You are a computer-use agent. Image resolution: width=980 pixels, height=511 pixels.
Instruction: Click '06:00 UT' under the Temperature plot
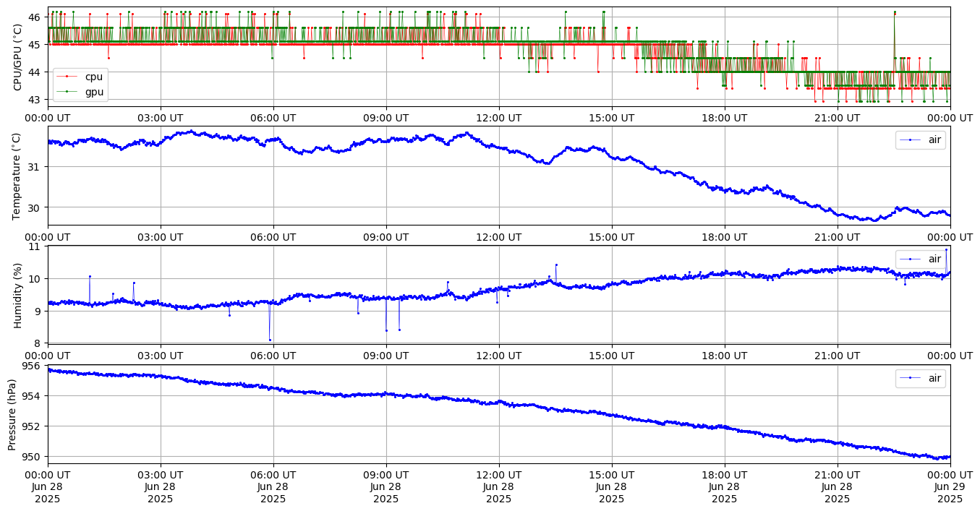pos(273,237)
